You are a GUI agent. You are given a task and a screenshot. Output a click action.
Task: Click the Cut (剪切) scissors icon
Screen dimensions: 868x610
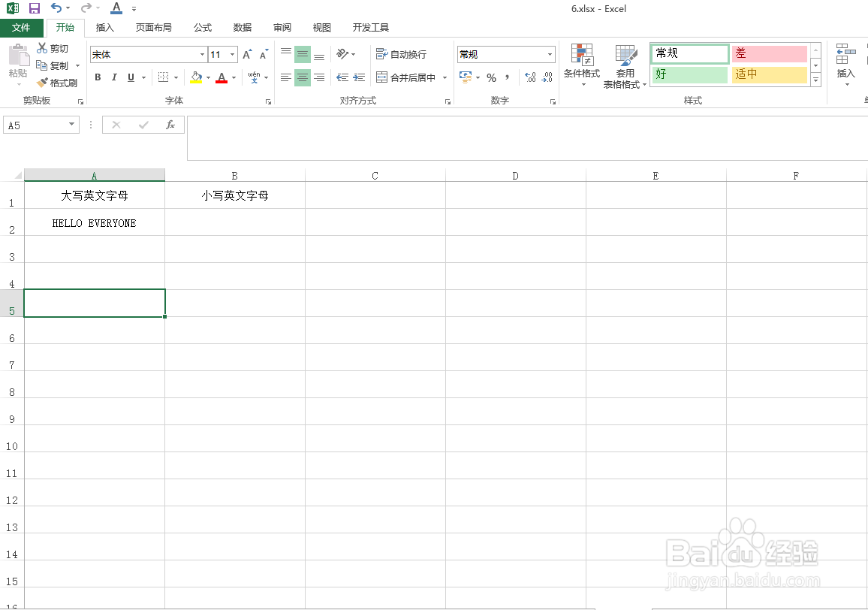[x=42, y=48]
